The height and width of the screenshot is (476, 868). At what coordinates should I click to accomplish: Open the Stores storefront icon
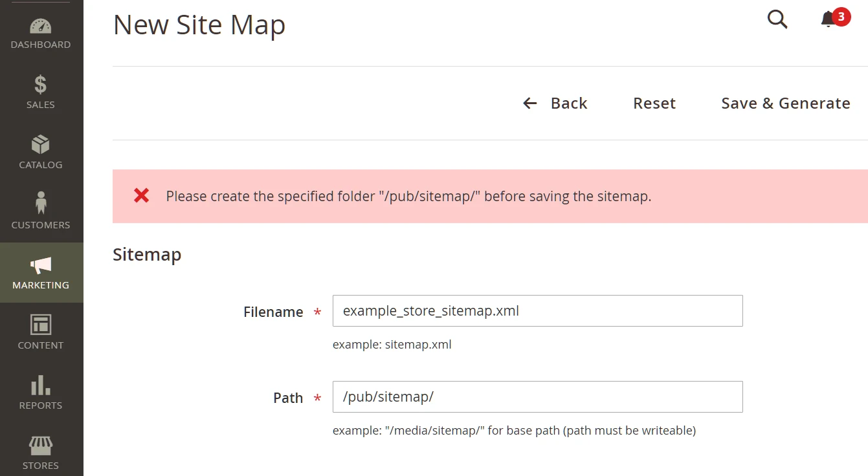pos(40,445)
